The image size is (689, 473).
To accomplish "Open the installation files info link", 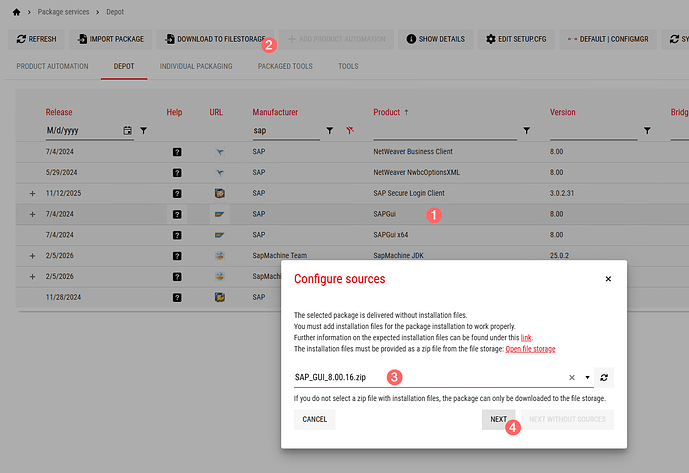I will pyautogui.click(x=526, y=338).
